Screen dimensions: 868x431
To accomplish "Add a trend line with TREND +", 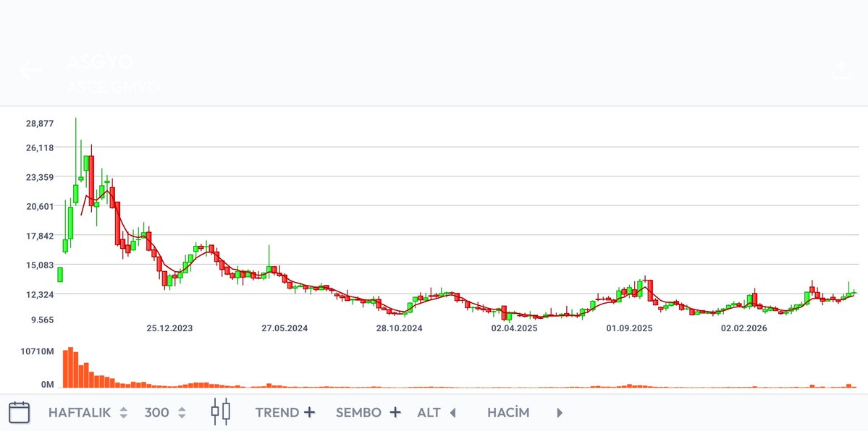I will pyautogui.click(x=285, y=412).
